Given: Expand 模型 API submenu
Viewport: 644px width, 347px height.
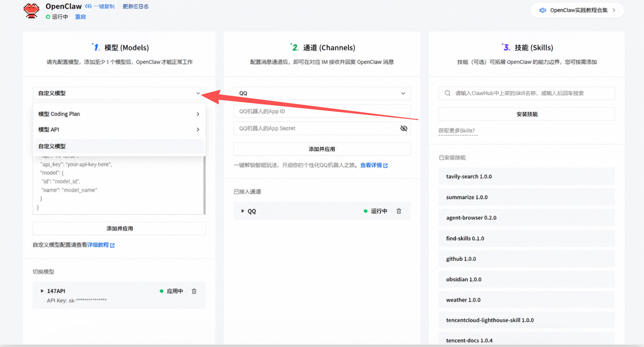Looking at the screenshot, I should pos(119,130).
